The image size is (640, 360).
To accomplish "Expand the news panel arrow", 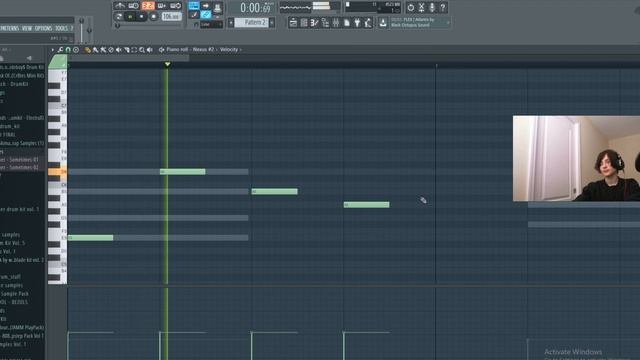I will pos(448,22).
